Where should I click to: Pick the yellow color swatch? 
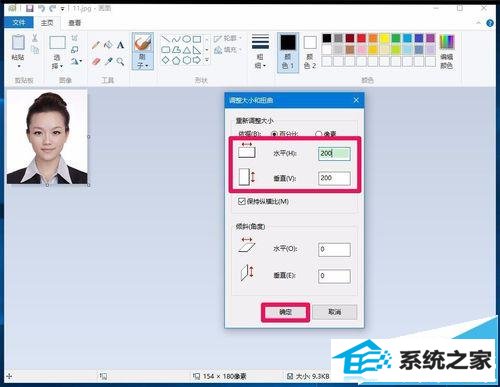click(384, 38)
